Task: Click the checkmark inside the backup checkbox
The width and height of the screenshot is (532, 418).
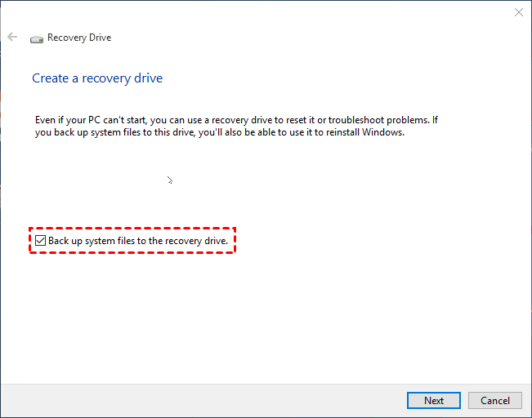Action: coord(40,241)
